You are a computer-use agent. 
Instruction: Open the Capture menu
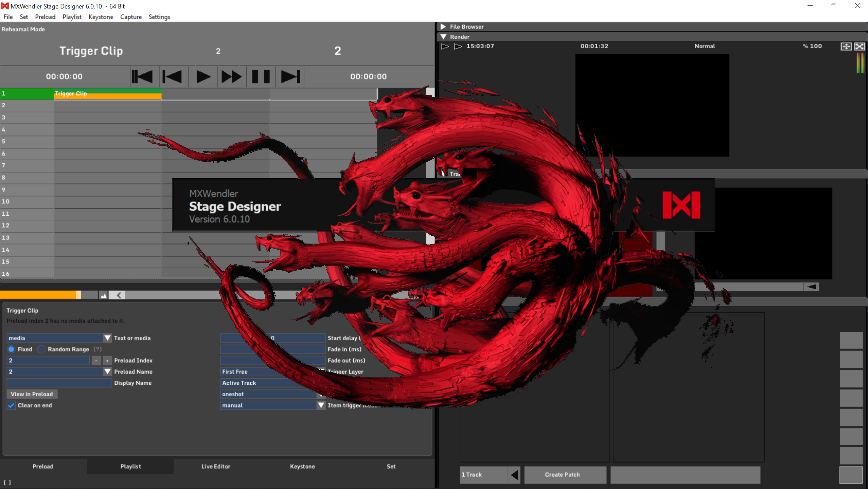tap(131, 17)
